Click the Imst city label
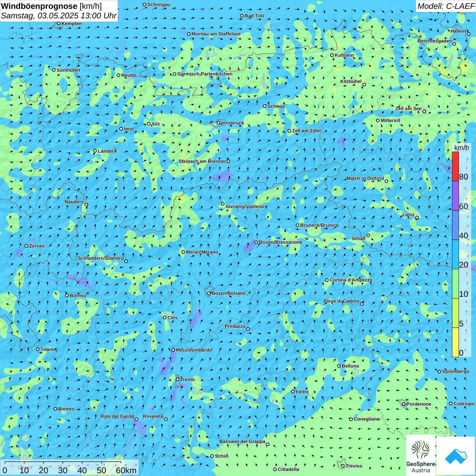The width and height of the screenshot is (476, 476). (129, 129)
